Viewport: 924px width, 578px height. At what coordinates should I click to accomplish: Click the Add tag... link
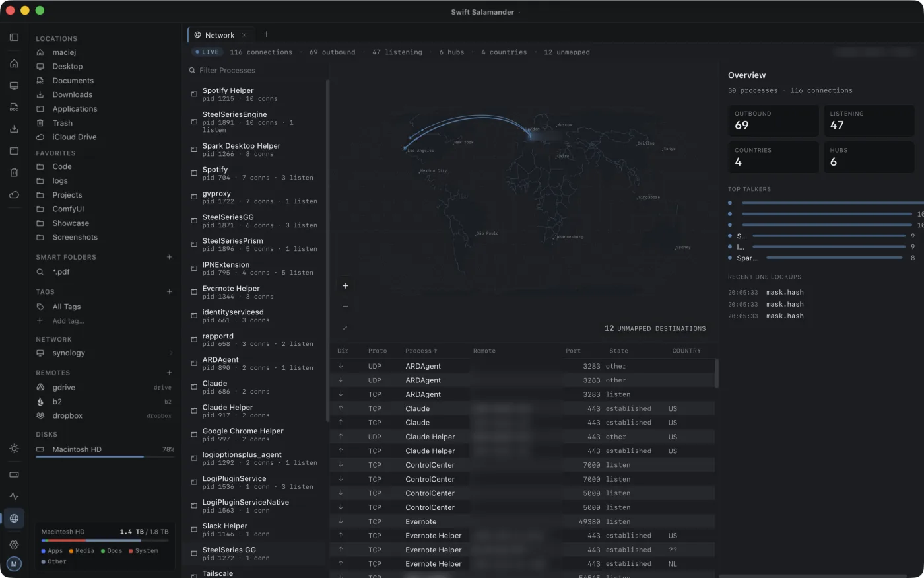click(68, 321)
